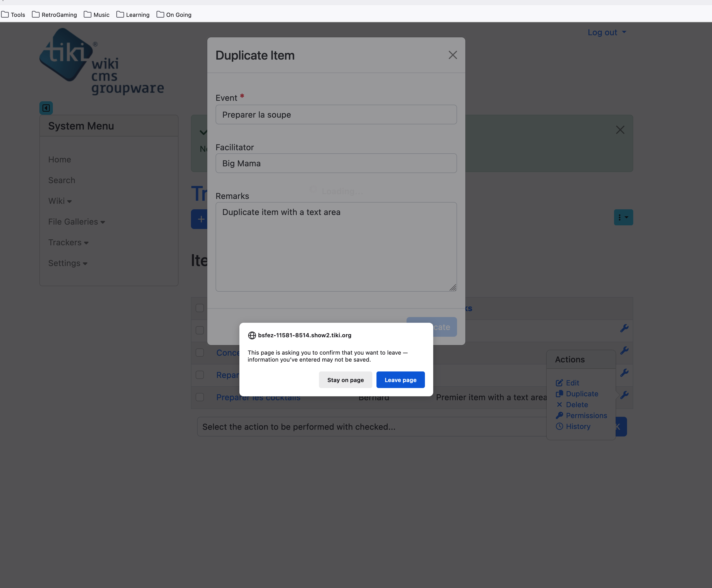Click the Tiki wiki cms groupware logo
The image size is (712, 588).
pos(102,61)
